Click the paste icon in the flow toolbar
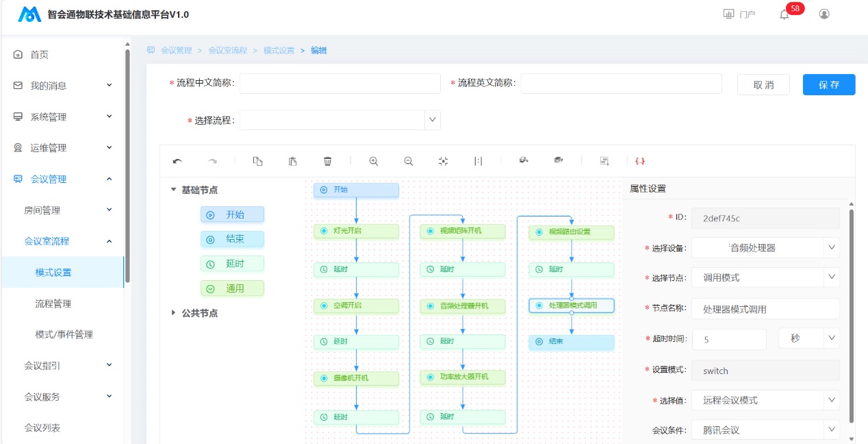Image resolution: width=868 pixels, height=444 pixels. coord(293,161)
